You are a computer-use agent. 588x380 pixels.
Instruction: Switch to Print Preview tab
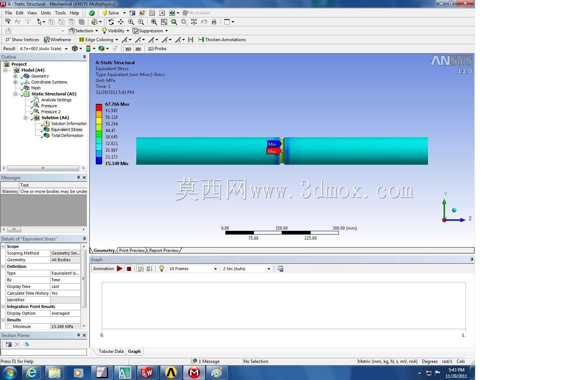click(132, 250)
